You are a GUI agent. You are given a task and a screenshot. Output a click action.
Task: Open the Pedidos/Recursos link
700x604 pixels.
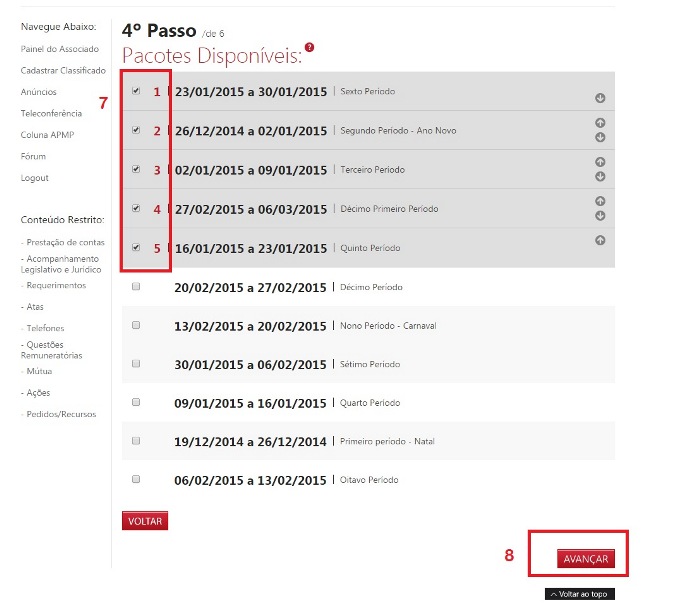58,414
